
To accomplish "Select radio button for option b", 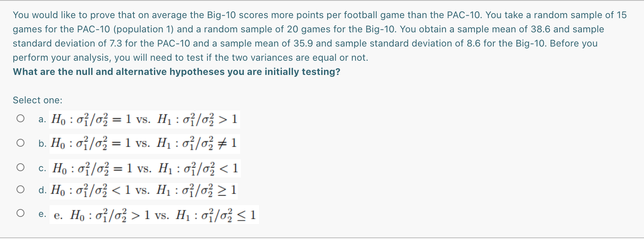I will click(20, 143).
